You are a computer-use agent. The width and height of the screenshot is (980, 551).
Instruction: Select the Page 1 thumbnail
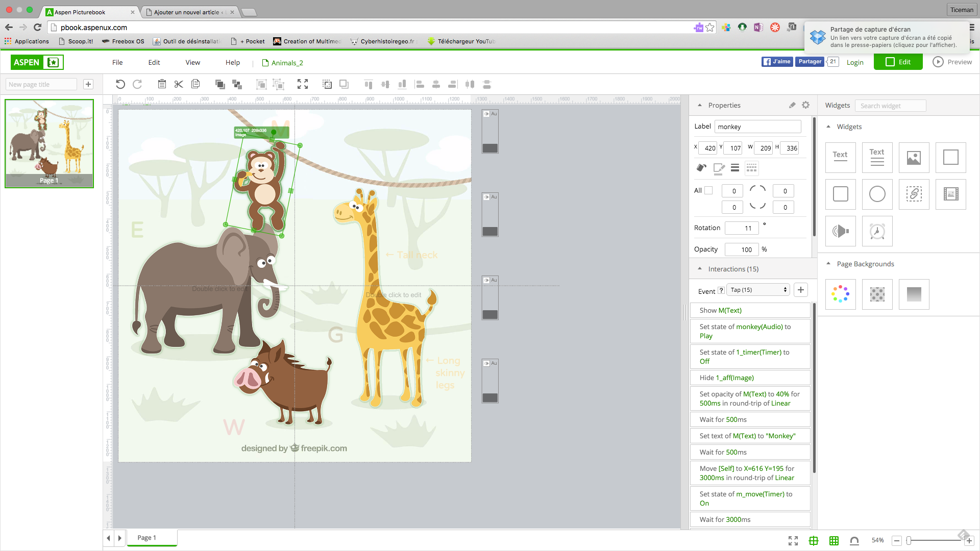click(x=49, y=143)
